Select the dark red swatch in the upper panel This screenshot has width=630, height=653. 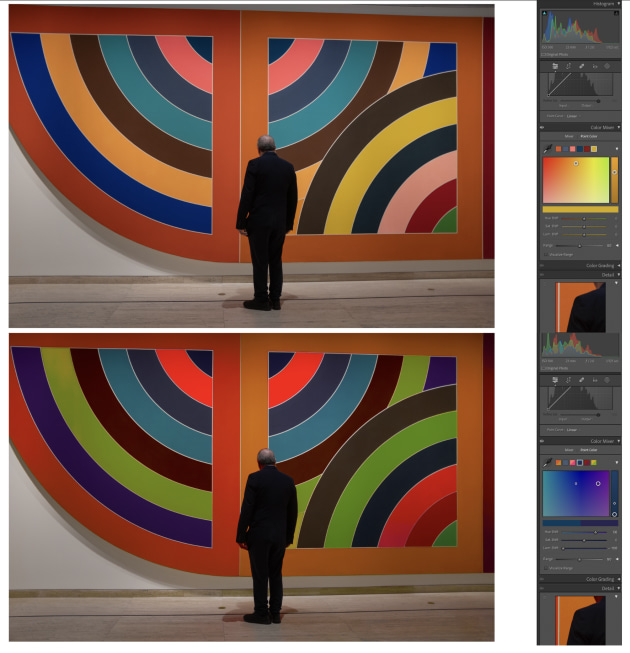587,149
